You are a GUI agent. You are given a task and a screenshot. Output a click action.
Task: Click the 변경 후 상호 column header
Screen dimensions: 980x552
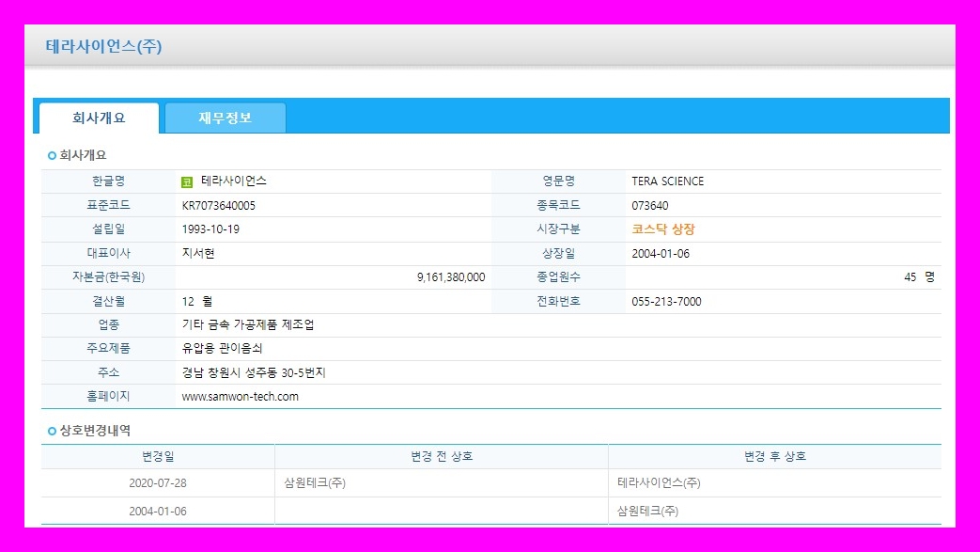[x=775, y=456]
